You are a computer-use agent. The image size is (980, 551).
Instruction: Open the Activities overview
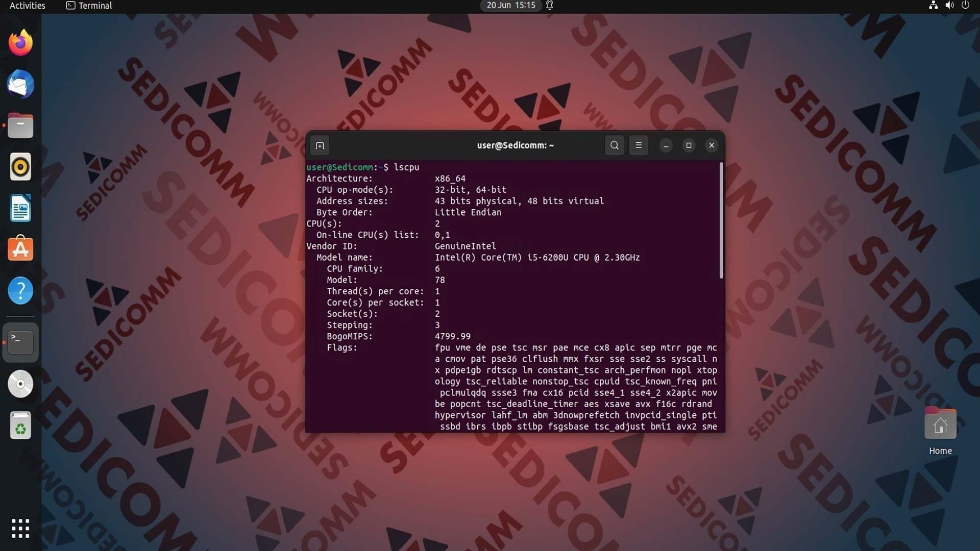click(28, 6)
